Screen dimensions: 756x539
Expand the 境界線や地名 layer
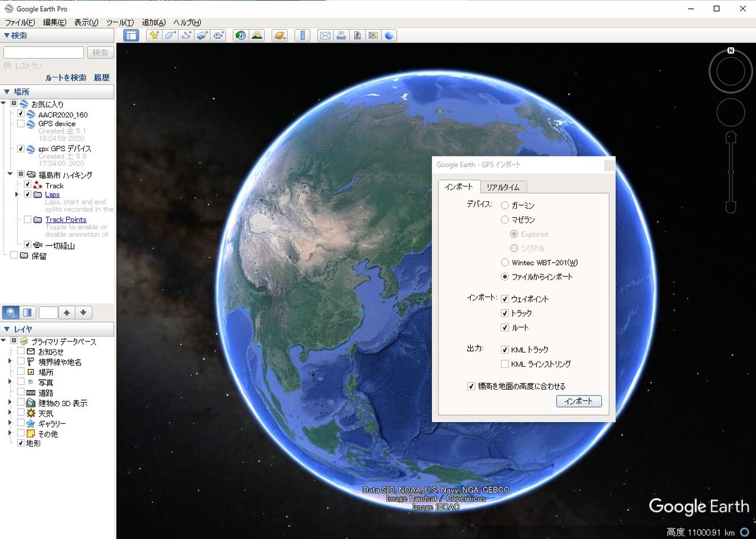click(10, 361)
